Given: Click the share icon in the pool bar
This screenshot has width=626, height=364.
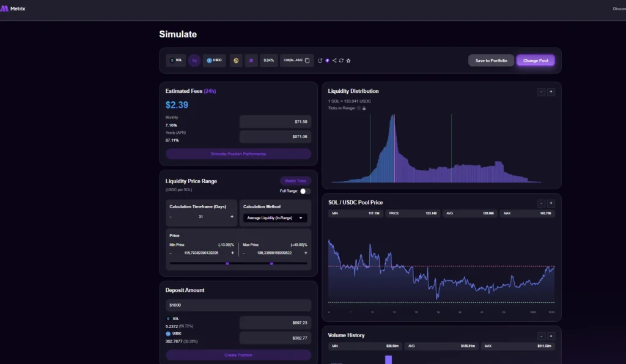Looking at the screenshot, I should point(334,60).
